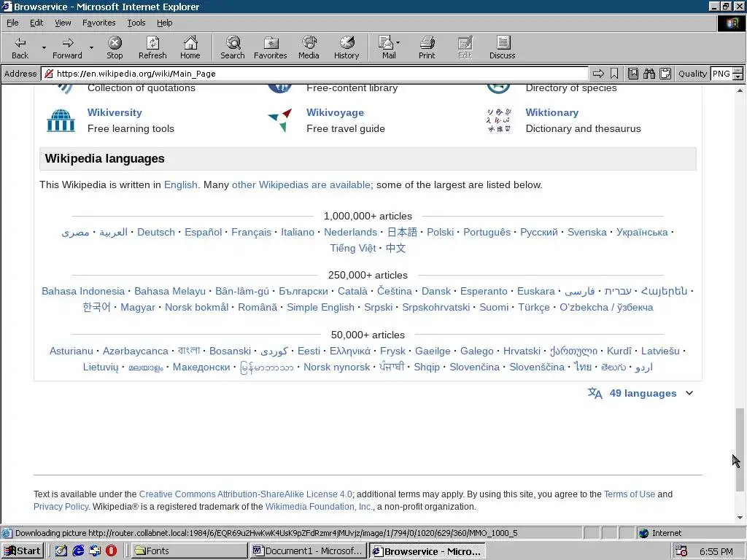Expand the 49 languages selector

(x=640, y=393)
